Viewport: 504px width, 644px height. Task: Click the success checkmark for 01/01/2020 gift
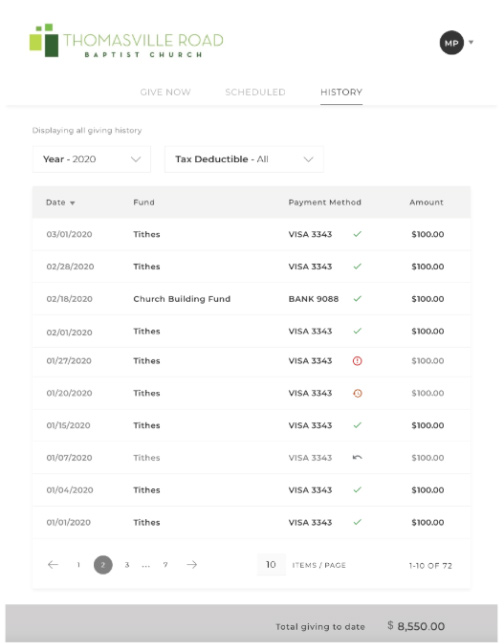[357, 522]
